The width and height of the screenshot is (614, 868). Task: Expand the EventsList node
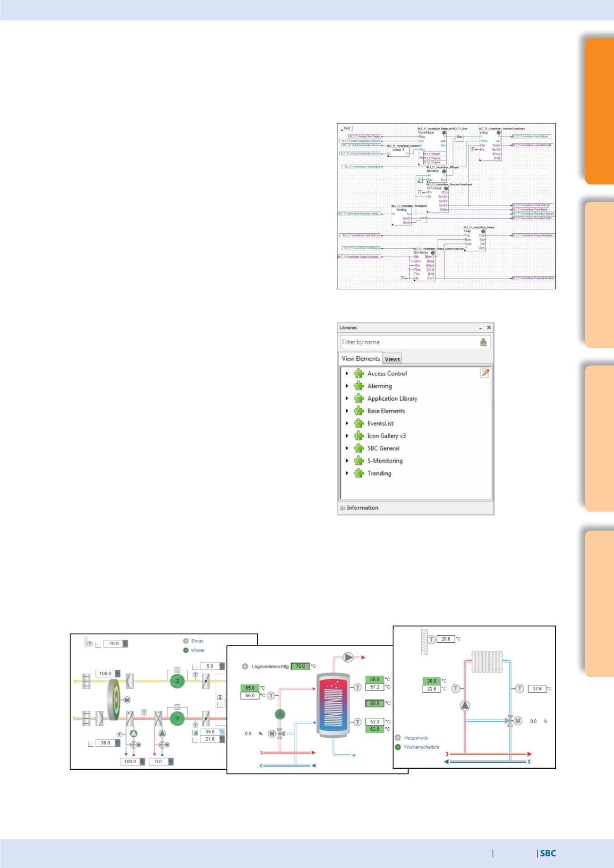(x=347, y=423)
